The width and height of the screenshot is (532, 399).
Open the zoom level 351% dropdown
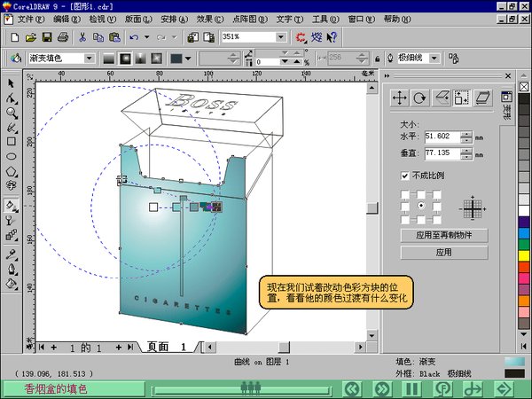[281, 36]
